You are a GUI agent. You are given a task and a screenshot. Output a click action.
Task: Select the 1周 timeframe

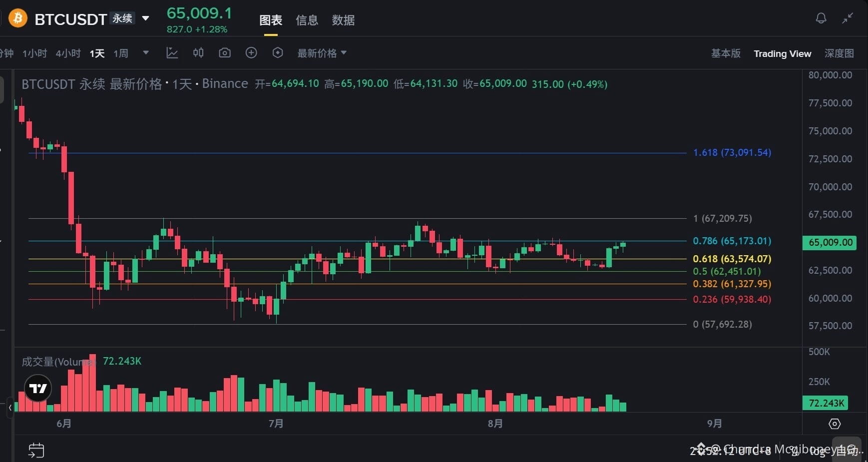(x=121, y=53)
